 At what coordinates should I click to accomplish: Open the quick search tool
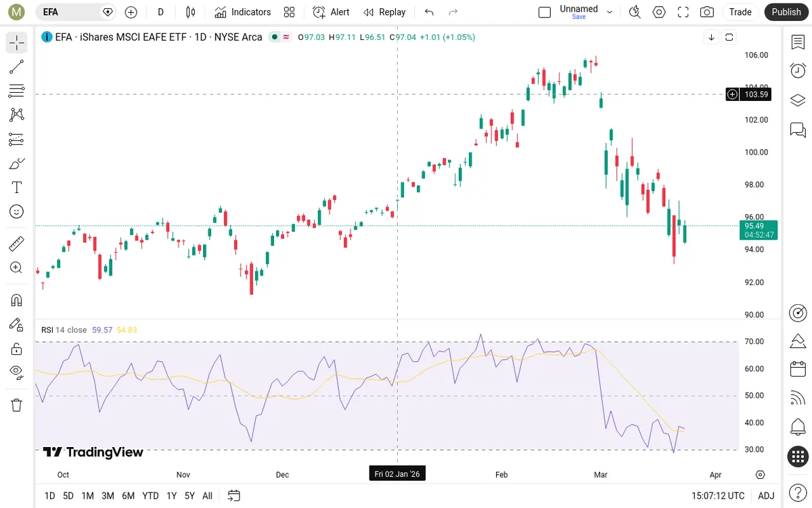point(635,12)
